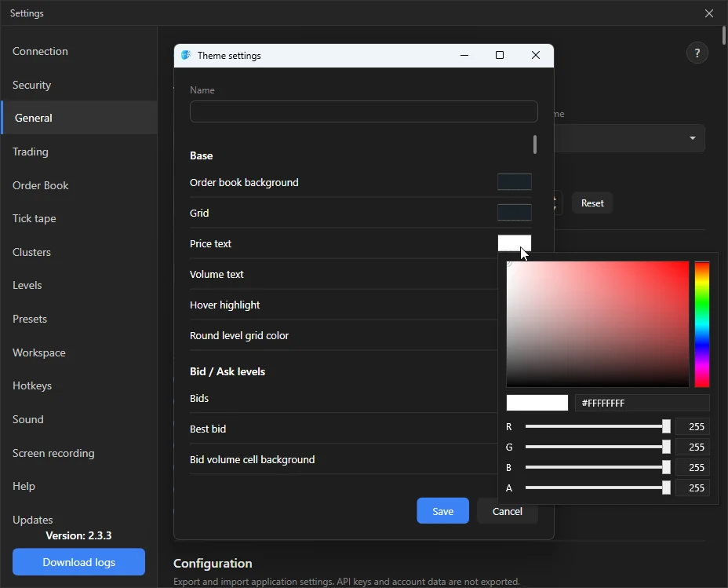The height and width of the screenshot is (588, 728).
Task: Click the Theme settings app logo icon
Action: [186, 55]
